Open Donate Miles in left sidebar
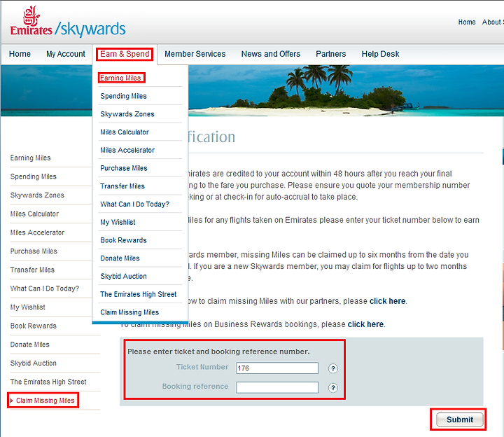The width and height of the screenshot is (504, 437). (30, 345)
